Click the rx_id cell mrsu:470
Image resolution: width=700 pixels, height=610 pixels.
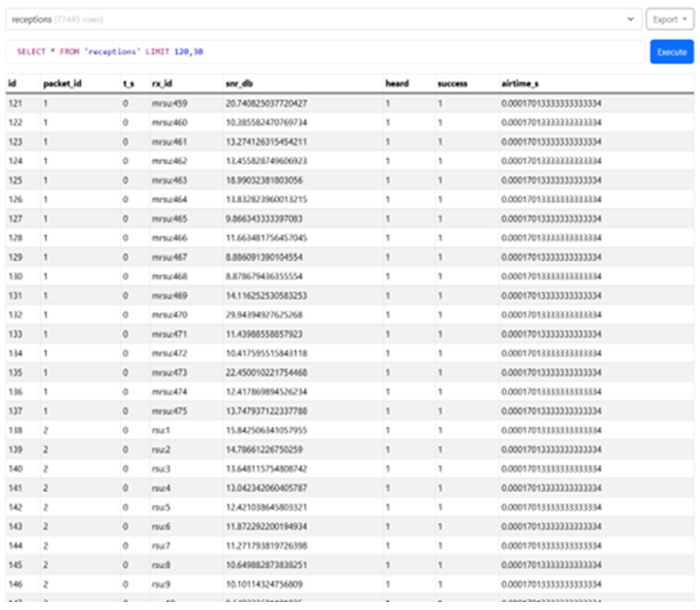[x=169, y=315]
